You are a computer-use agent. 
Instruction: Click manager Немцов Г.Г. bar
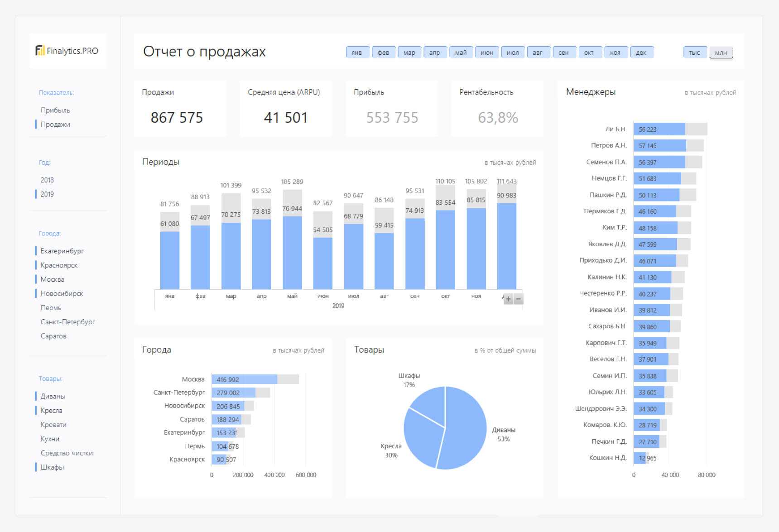coord(657,178)
